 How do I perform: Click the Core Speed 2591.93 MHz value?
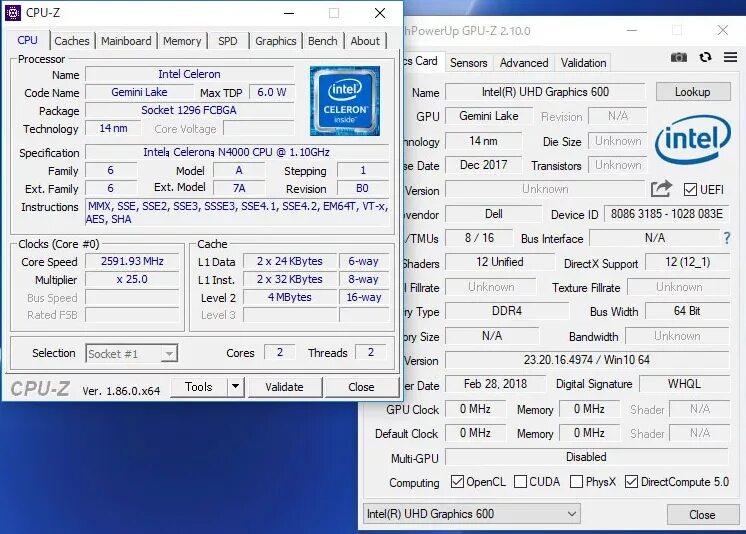coord(132,261)
